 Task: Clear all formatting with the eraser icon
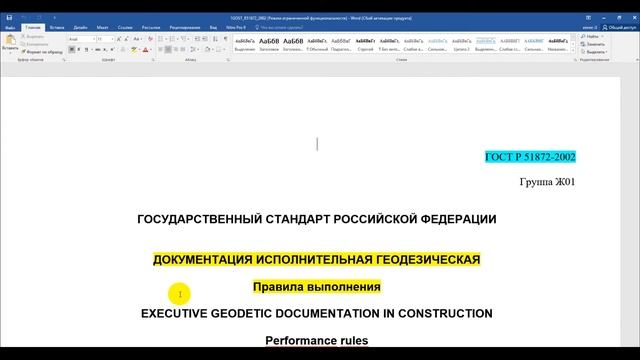(x=150, y=39)
